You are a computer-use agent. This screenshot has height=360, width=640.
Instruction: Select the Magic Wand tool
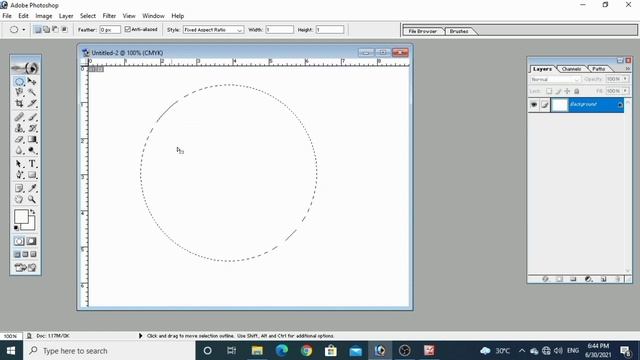pos(32,92)
